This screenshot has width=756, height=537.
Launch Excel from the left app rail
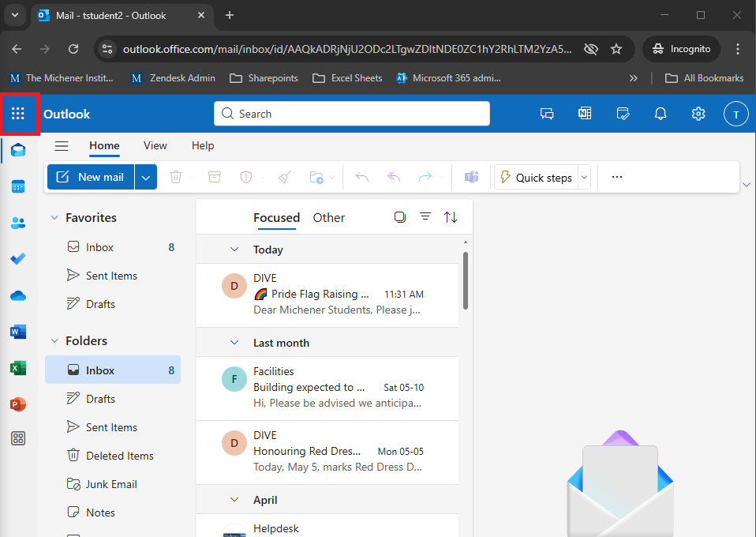tap(18, 368)
